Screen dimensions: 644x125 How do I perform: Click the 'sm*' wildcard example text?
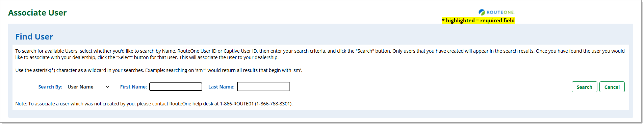click(x=200, y=70)
